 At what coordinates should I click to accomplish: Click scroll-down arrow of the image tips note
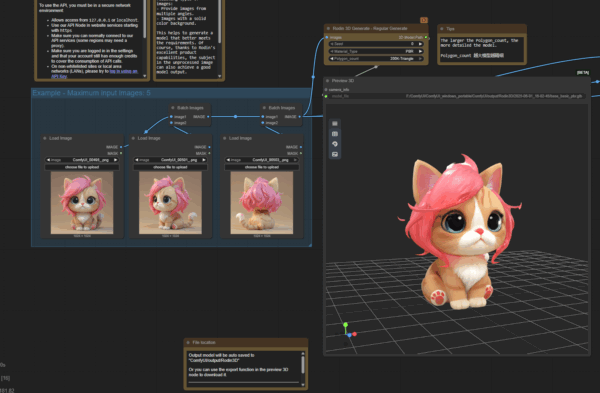tap(220, 76)
